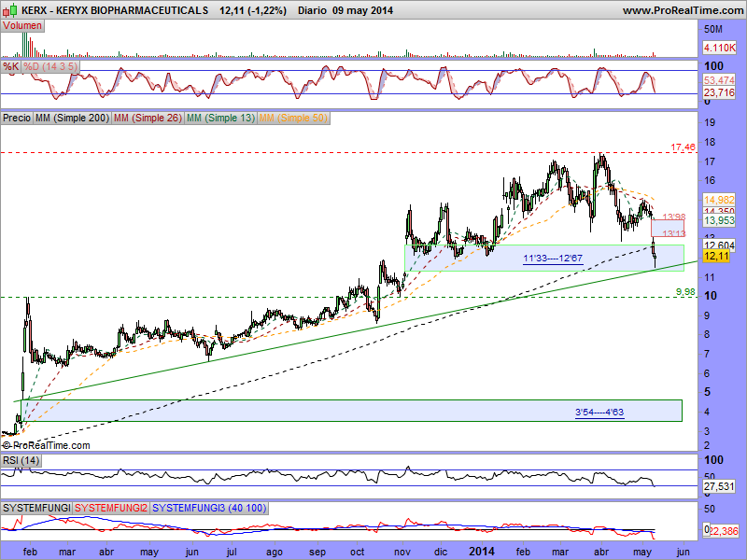Click the 09 may 2014 date
This screenshot has width=747, height=560.
coord(362,10)
